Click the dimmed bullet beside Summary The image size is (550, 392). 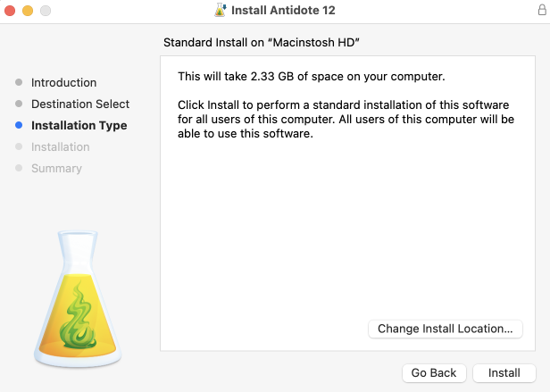[x=19, y=169]
